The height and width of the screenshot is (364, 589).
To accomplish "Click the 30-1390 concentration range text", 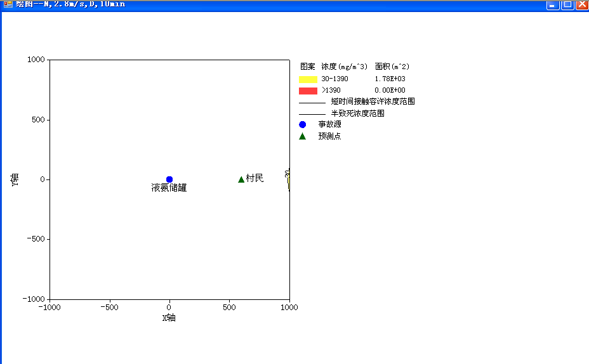I will 334,79.
